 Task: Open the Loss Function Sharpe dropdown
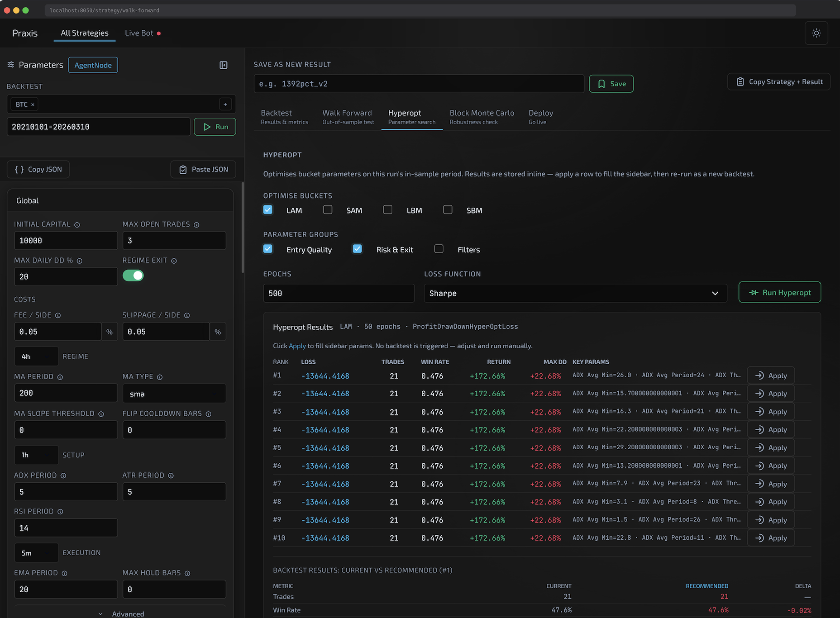coord(575,293)
